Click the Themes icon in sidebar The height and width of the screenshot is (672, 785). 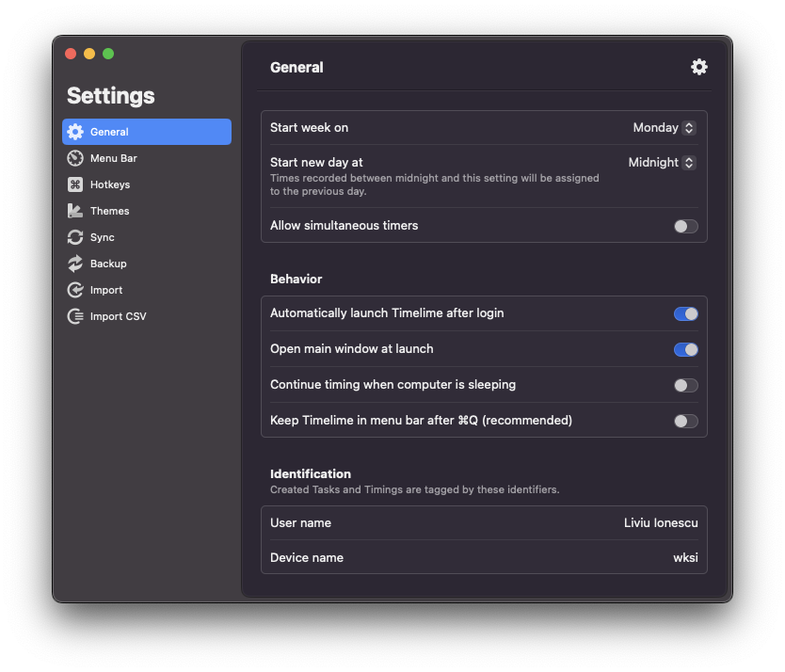click(x=75, y=211)
